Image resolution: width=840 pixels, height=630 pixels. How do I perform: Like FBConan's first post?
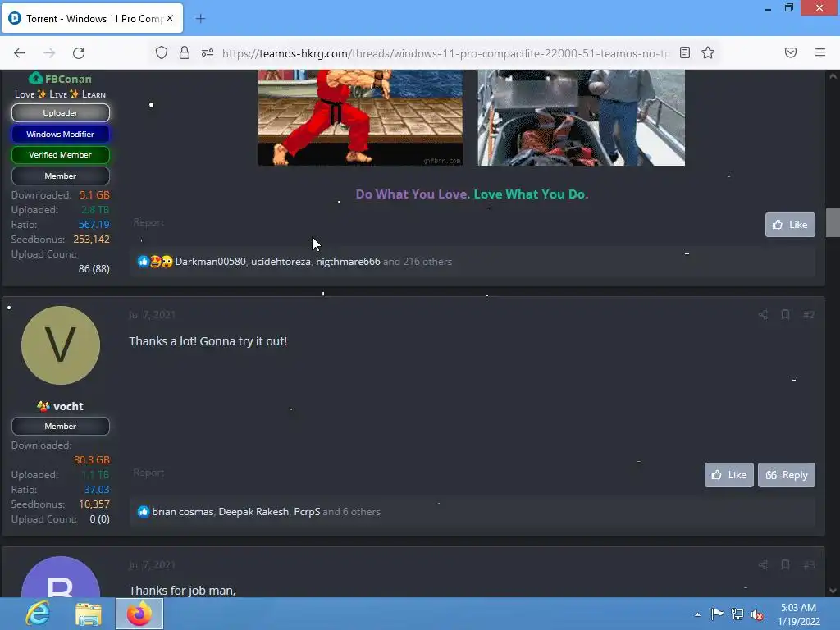[x=790, y=225]
